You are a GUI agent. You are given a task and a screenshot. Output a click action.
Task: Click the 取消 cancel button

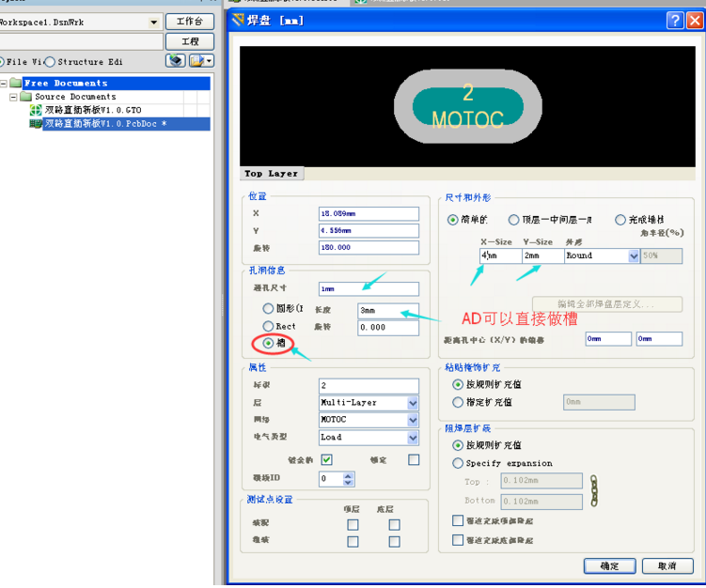click(668, 566)
